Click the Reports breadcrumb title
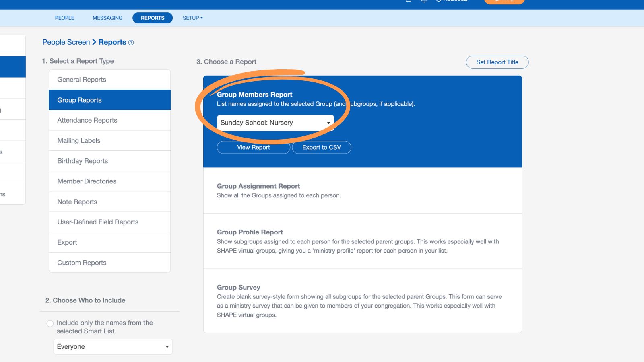This screenshot has height=362, width=644. pos(112,42)
